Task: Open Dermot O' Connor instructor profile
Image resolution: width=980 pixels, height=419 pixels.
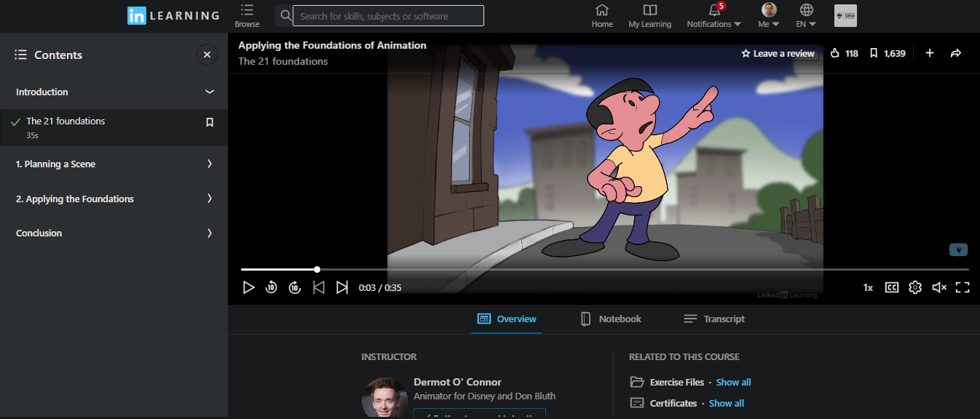Action: tap(457, 382)
